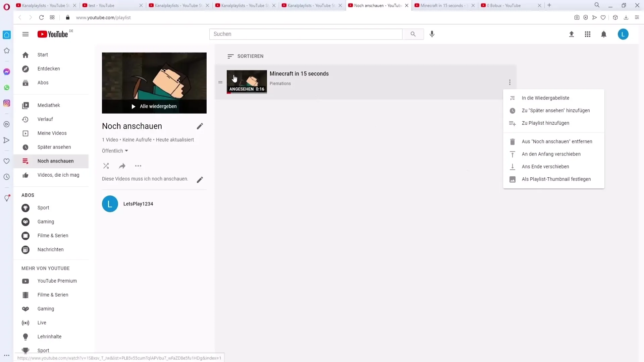Open the Explore/Entdecken section
Image resolution: width=644 pixels, height=362 pixels.
pos(49,68)
